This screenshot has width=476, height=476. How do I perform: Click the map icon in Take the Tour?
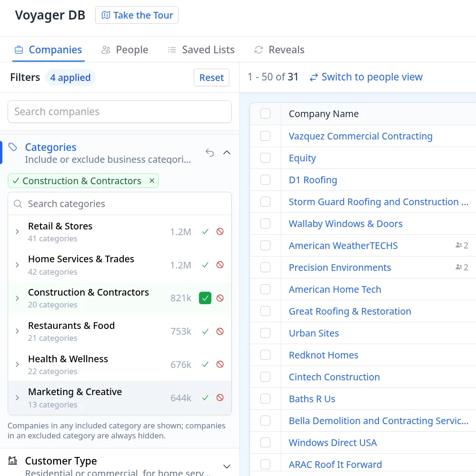(x=106, y=15)
